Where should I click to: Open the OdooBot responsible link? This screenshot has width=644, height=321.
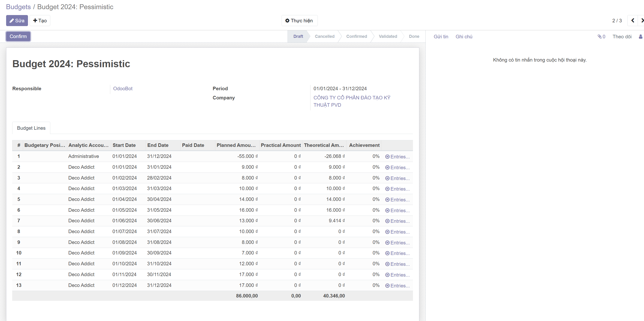123,89
